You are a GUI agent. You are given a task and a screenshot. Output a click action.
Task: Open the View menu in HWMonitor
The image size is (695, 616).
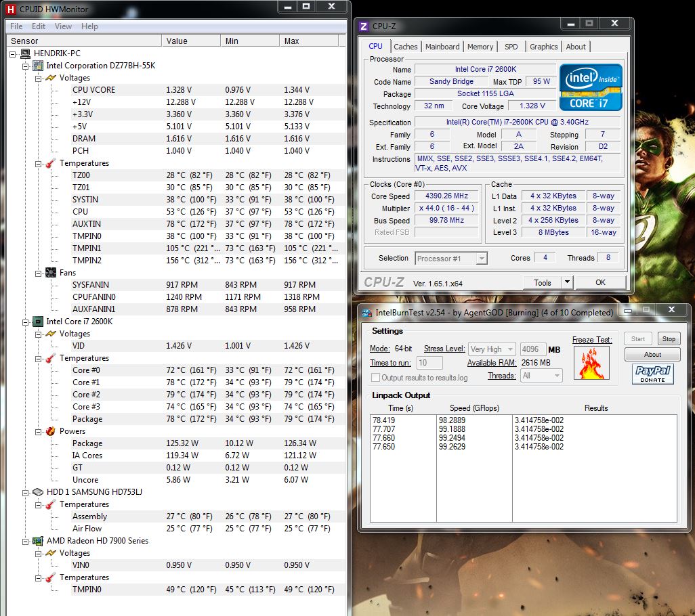[x=63, y=26]
